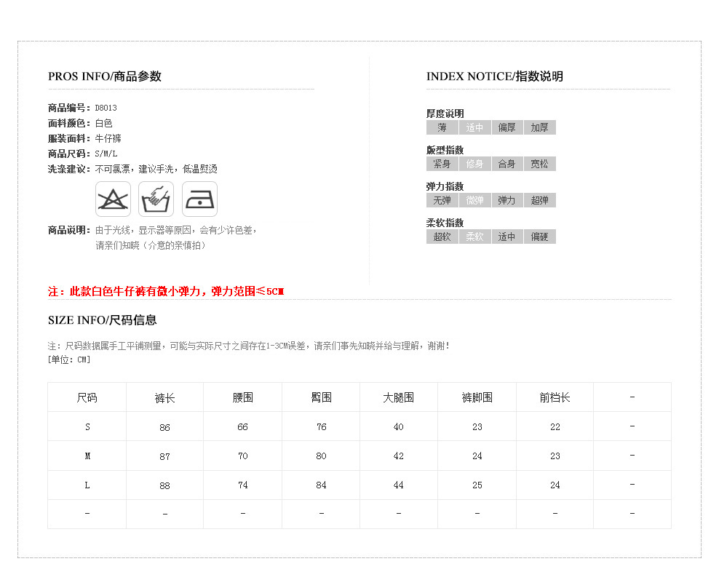Click the 前档长 column header
Image resolution: width=719 pixels, height=588 pixels.
coord(555,397)
